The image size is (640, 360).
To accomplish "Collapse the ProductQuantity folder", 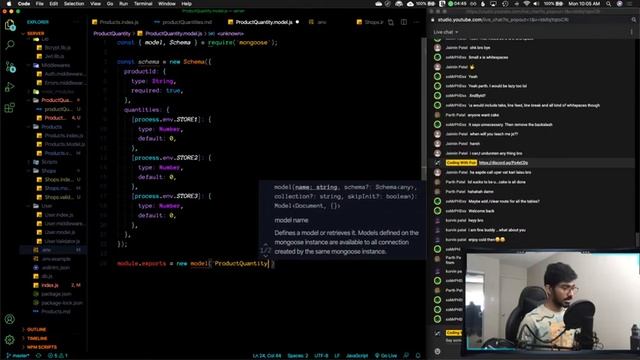I will point(56,100).
